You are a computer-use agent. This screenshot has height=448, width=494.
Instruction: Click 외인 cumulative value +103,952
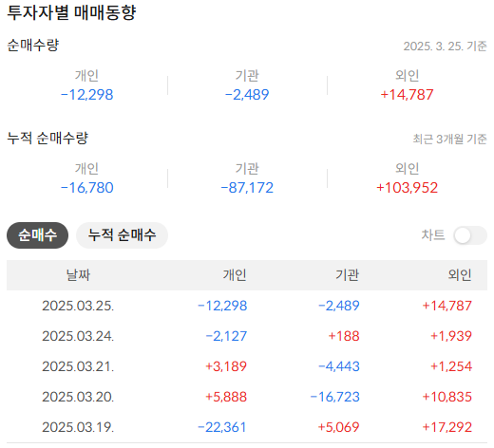[x=407, y=188]
